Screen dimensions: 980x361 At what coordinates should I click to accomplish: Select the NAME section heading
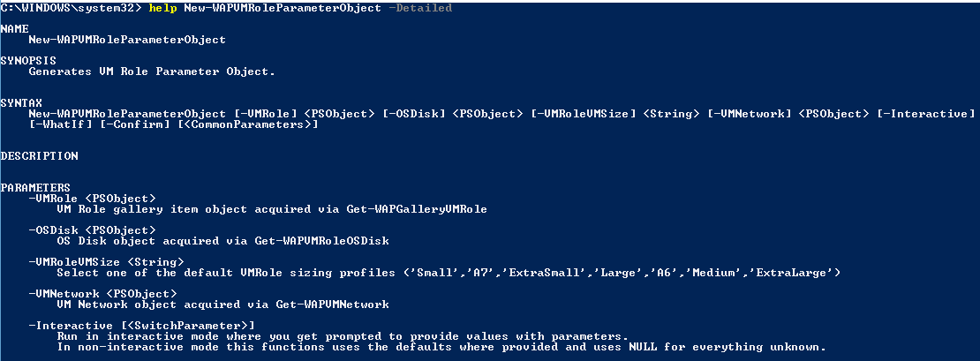tap(15, 29)
